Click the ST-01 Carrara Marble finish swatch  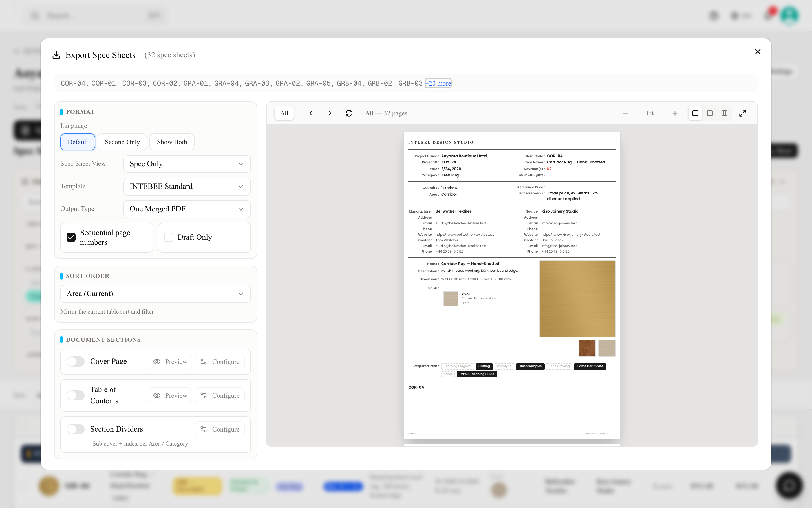coord(451,298)
